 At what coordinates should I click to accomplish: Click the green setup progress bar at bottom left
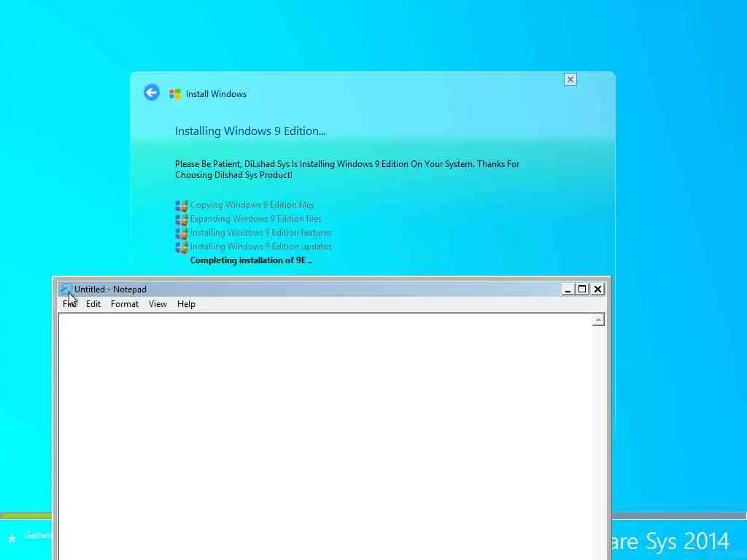(x=26, y=516)
